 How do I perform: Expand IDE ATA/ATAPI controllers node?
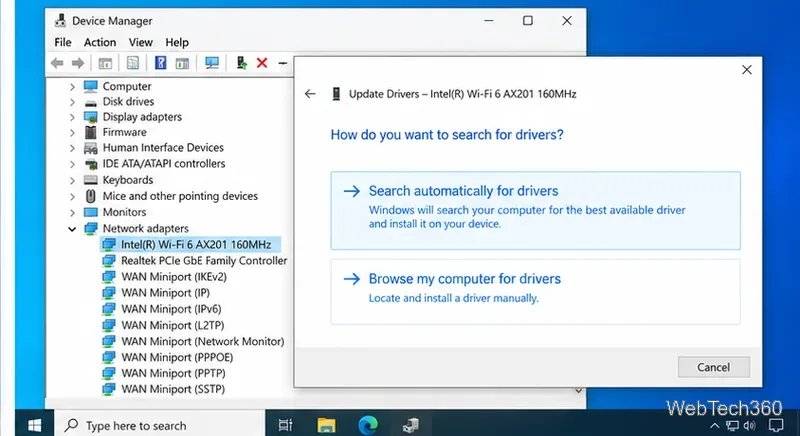coord(72,164)
